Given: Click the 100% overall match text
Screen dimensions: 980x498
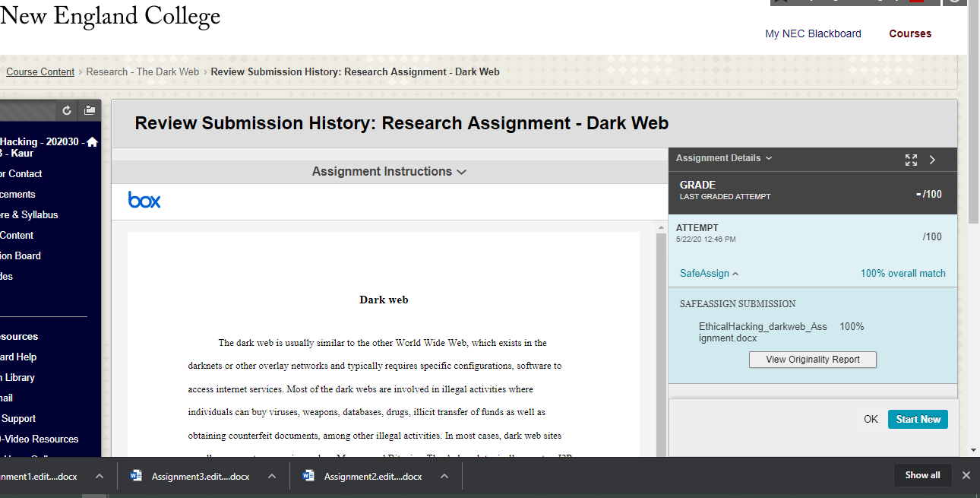Looking at the screenshot, I should (903, 273).
